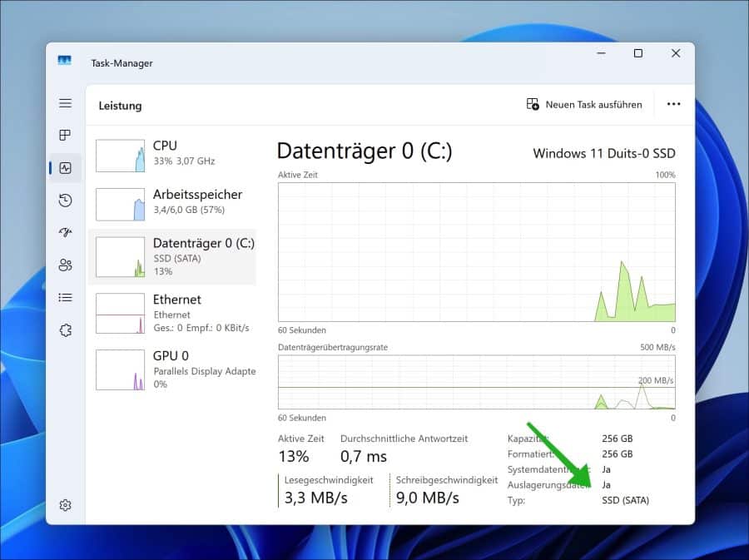Open the App-Verlauf history icon
The image size is (749, 560).
(x=65, y=201)
